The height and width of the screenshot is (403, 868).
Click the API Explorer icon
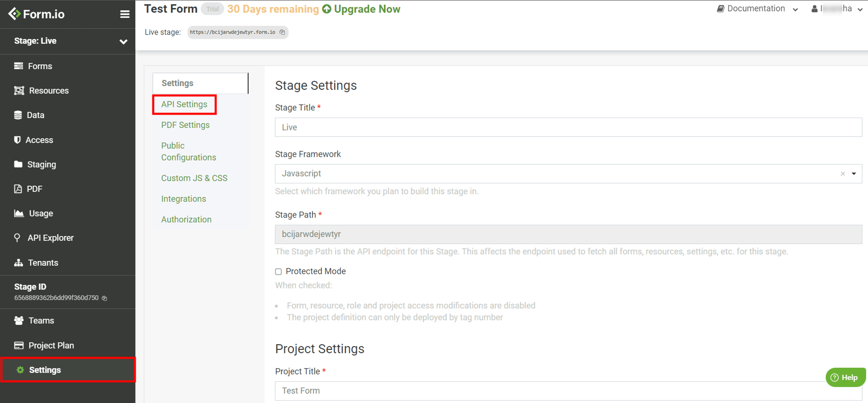pos(17,238)
